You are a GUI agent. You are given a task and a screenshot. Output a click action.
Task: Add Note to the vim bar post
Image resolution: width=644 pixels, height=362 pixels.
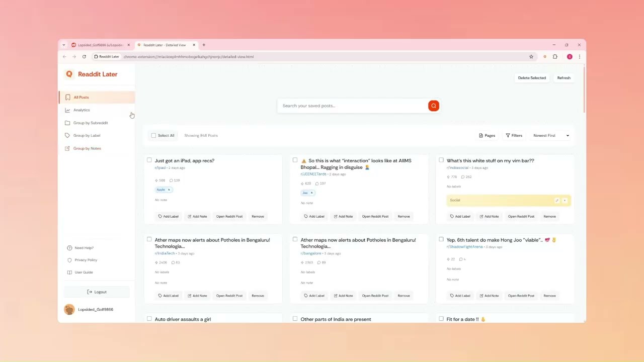[x=489, y=217]
